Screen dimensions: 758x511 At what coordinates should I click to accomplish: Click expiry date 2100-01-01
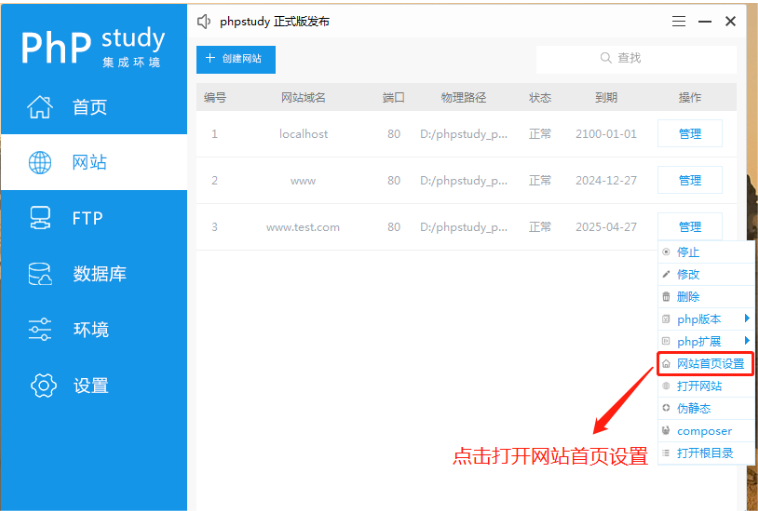tap(606, 134)
